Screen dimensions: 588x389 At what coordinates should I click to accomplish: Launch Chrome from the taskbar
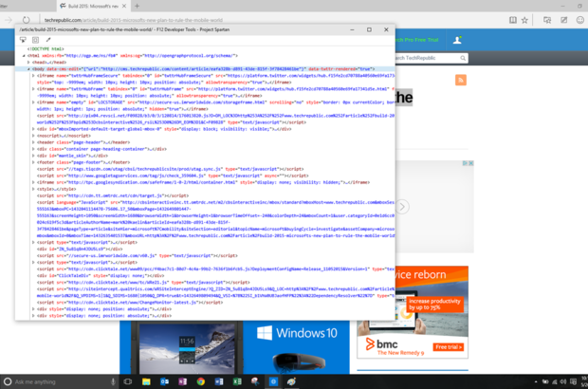[201, 381]
